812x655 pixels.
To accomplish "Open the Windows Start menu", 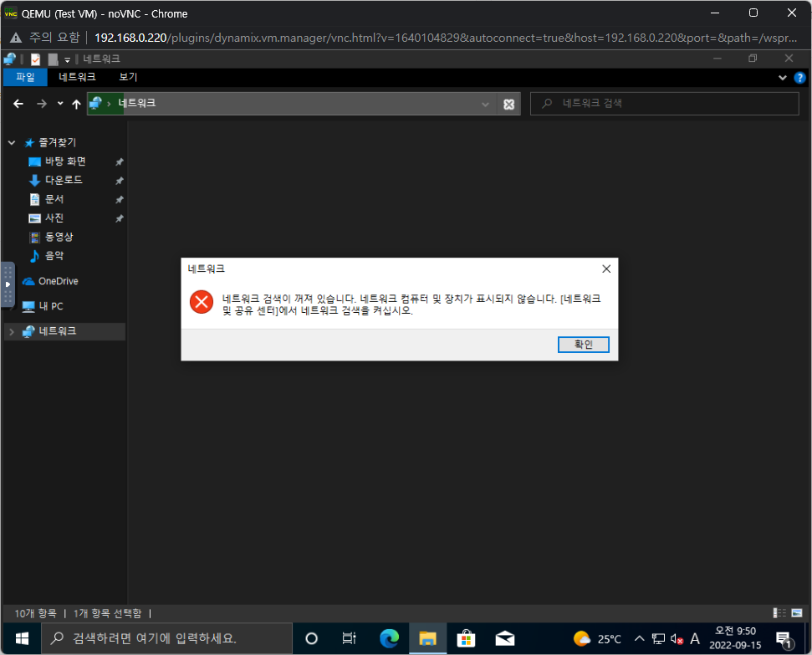I will [x=22, y=638].
